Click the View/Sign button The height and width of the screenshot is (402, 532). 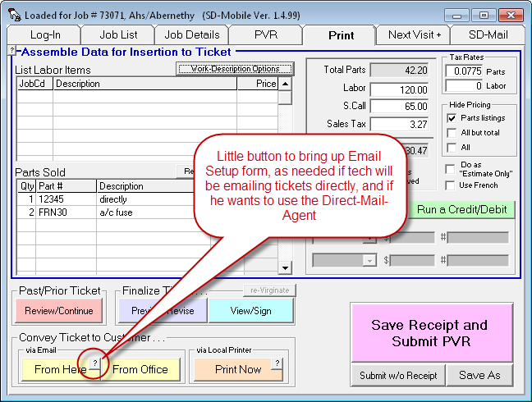pyautogui.click(x=250, y=310)
